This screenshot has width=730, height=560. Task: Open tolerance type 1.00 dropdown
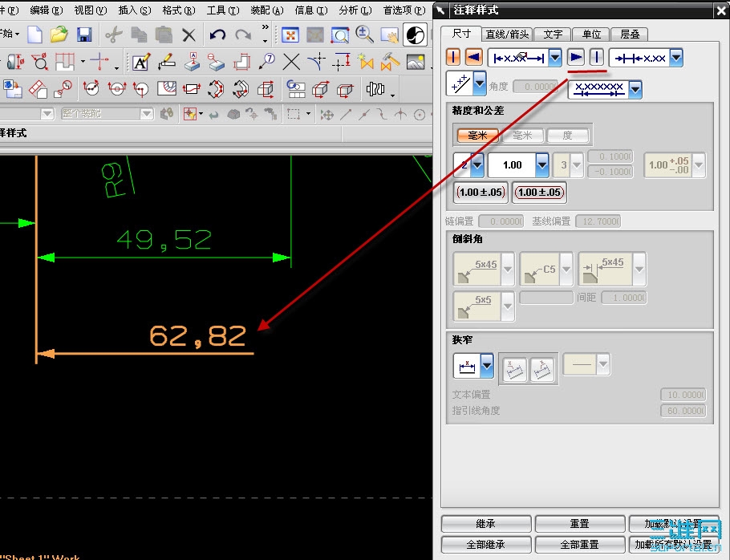point(542,164)
